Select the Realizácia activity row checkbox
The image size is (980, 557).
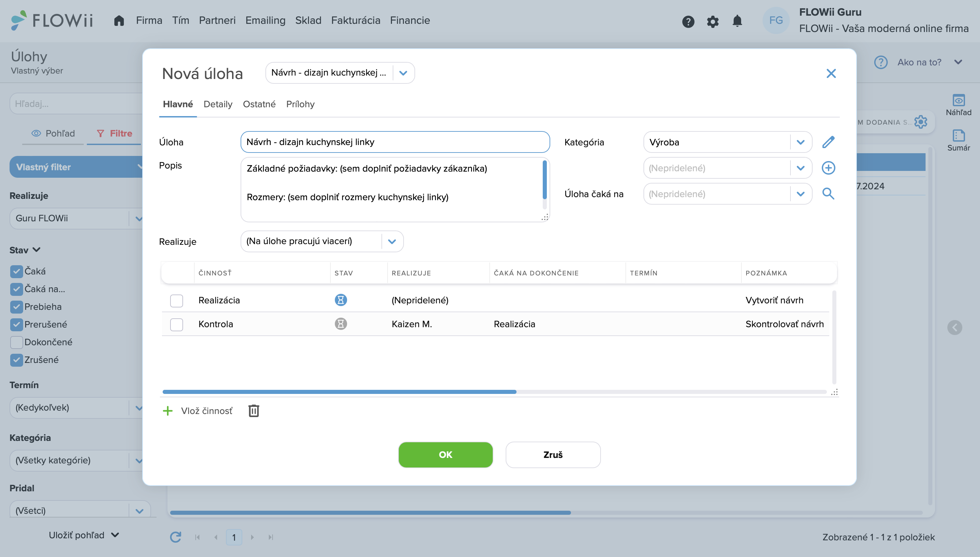(x=177, y=301)
